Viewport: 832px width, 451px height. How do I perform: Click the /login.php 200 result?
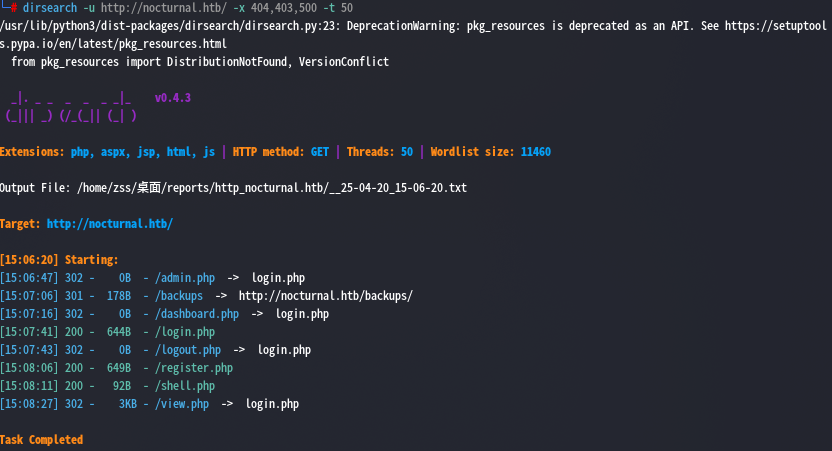[x=185, y=332]
